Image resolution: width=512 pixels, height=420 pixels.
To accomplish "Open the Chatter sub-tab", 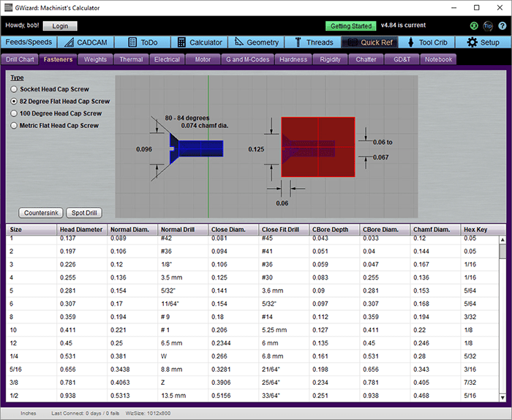I will coord(366,59).
